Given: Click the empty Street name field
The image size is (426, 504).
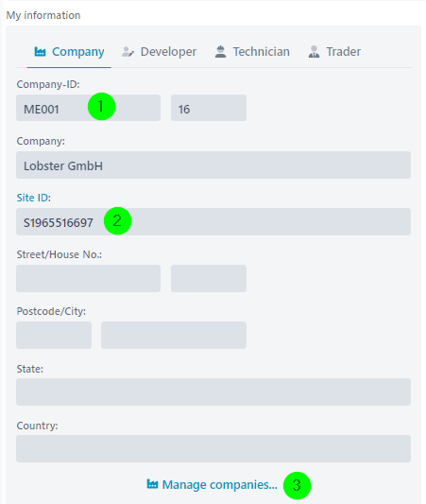Looking at the screenshot, I should [88, 278].
